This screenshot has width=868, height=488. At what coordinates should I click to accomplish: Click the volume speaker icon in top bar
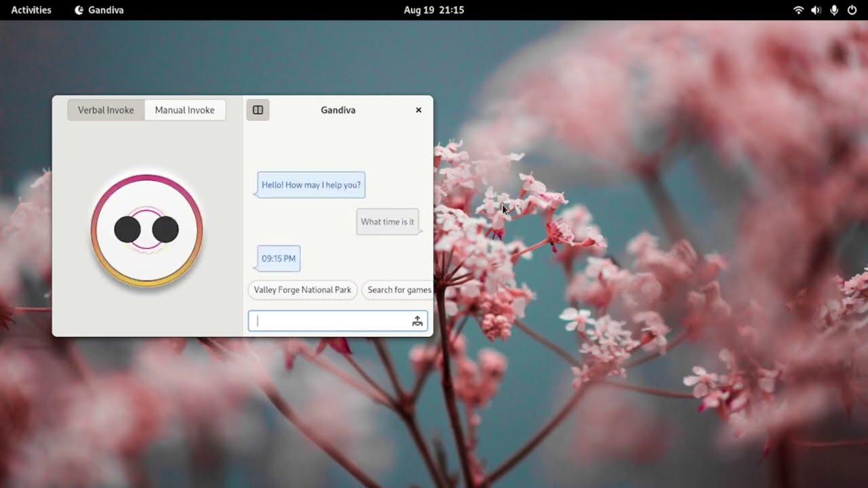click(x=816, y=10)
